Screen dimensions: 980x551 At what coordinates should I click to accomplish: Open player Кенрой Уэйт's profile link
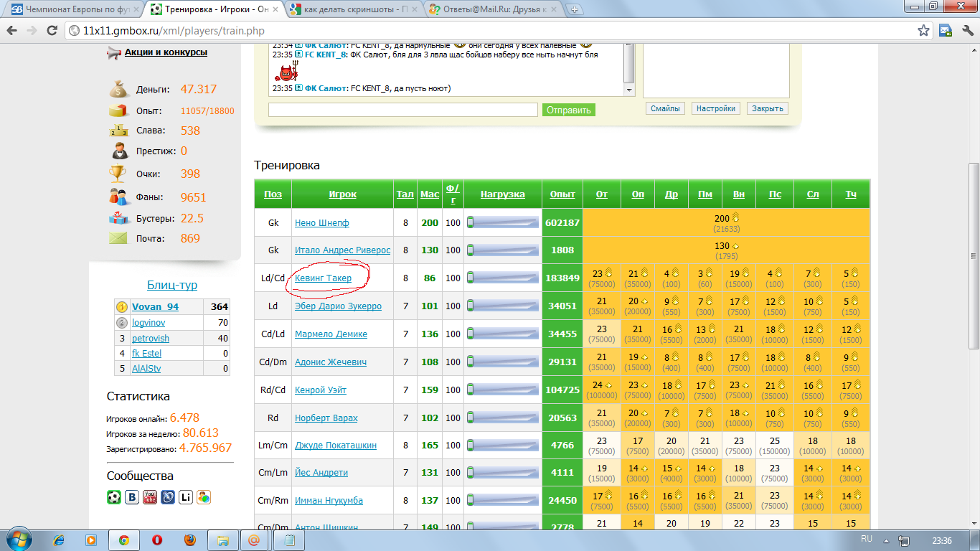(x=320, y=390)
